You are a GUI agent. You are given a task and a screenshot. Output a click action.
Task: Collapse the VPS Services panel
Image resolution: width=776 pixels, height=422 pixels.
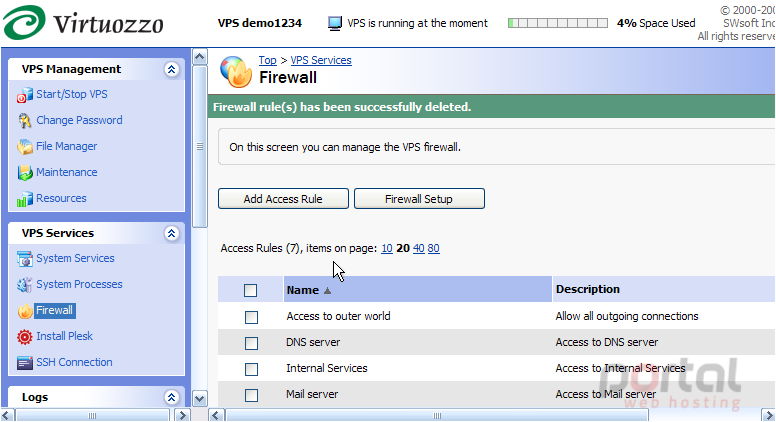pyautogui.click(x=171, y=233)
